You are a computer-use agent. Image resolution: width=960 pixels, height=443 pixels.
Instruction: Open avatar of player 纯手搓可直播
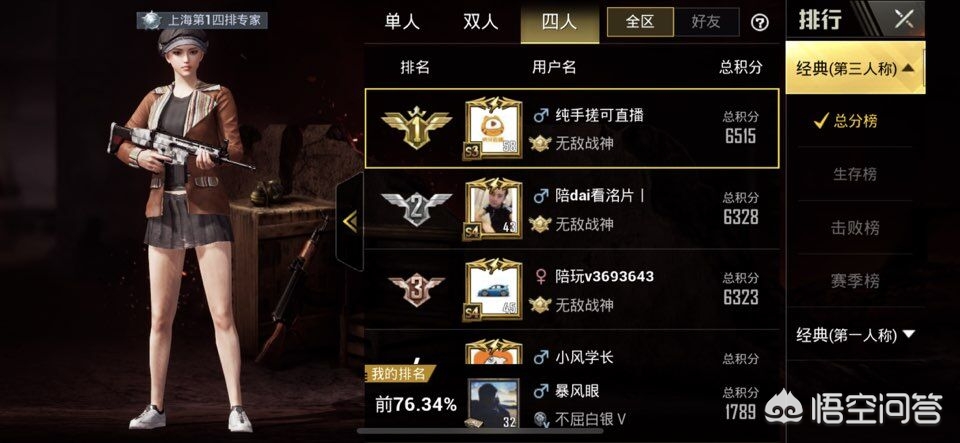pyautogui.click(x=493, y=128)
